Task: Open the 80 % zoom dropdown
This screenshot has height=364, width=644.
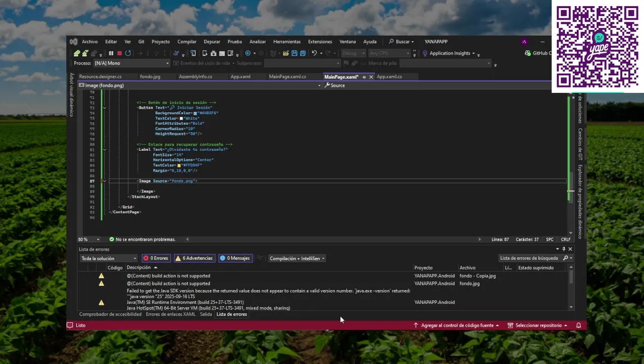Action: [x=98, y=240]
